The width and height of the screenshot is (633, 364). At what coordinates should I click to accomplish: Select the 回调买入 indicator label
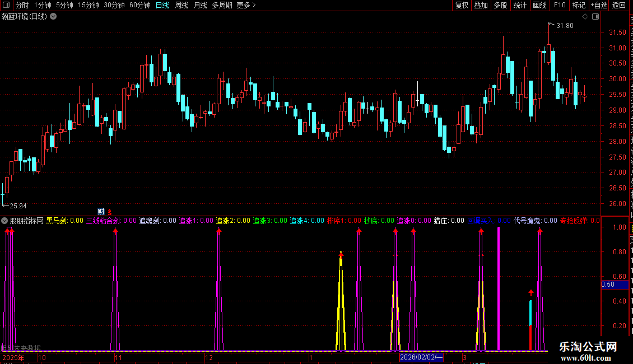[x=489, y=221]
